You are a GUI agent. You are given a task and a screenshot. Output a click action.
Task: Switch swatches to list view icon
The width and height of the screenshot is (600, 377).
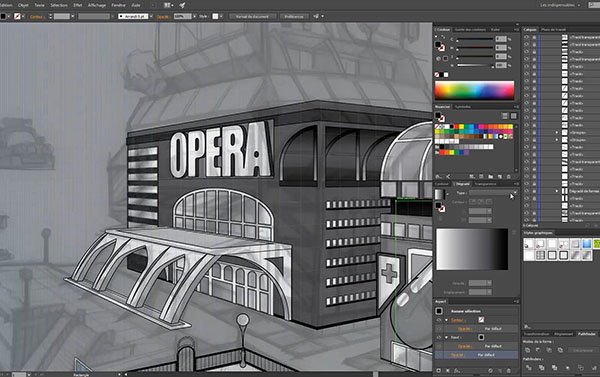(x=505, y=116)
